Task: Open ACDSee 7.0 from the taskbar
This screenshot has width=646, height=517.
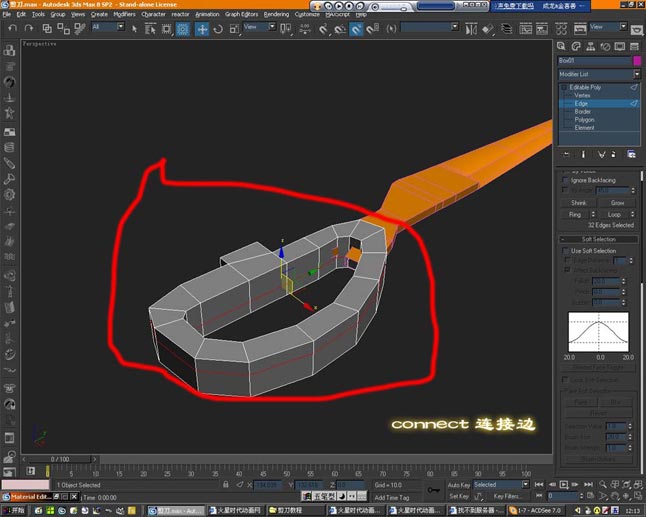Action: (x=538, y=510)
